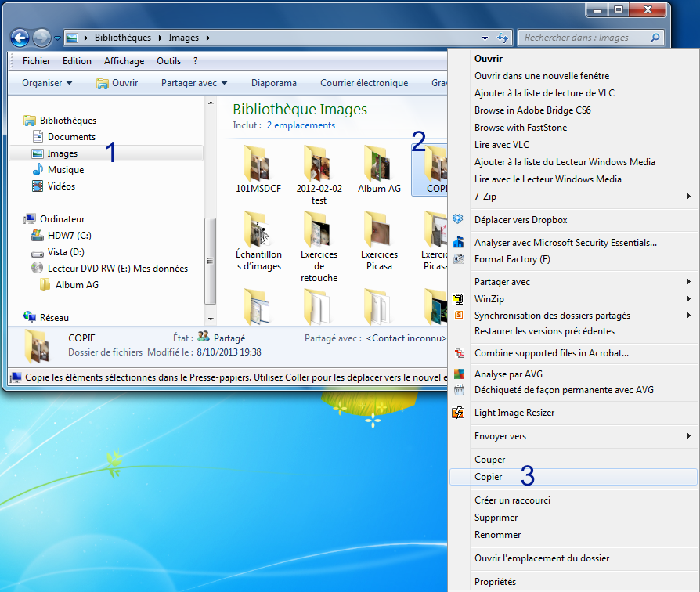
Task: Click the Microsoft Security Essentials icon
Action: [x=458, y=243]
